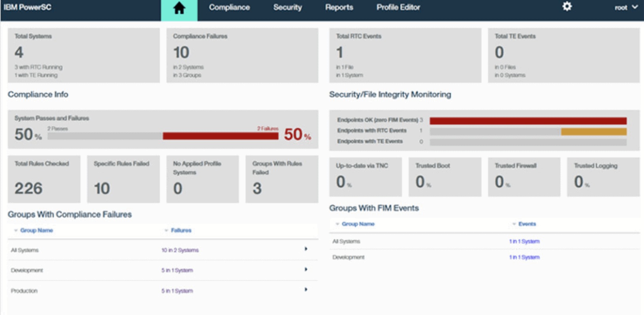Click '1 with TE Running' text
644x315 pixels.
tap(36, 75)
